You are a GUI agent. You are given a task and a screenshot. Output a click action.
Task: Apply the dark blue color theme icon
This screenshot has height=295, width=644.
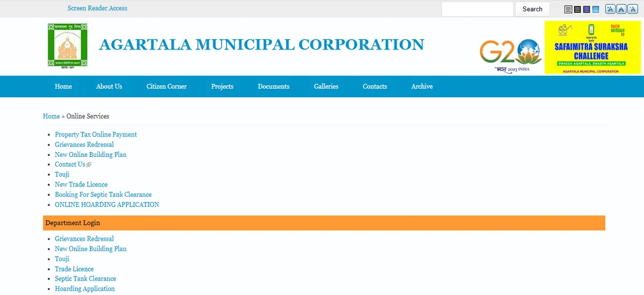[x=587, y=9]
